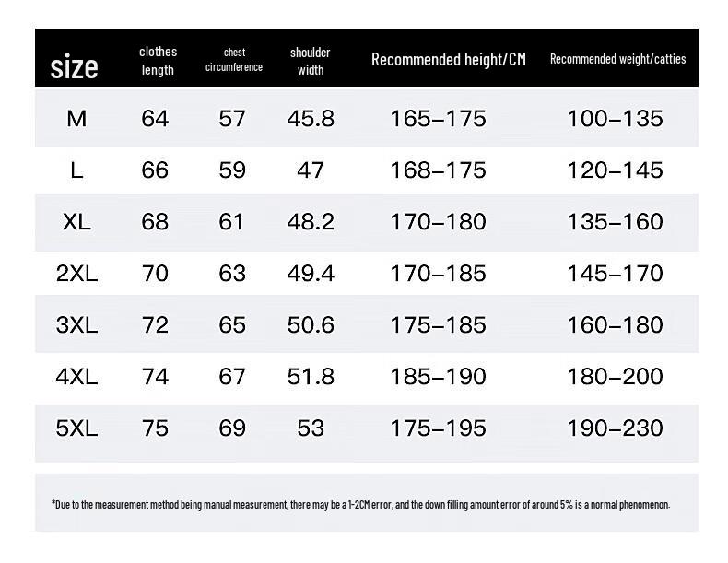Select the 3XL size label
The height and width of the screenshot is (563, 728).
pyautogui.click(x=76, y=325)
